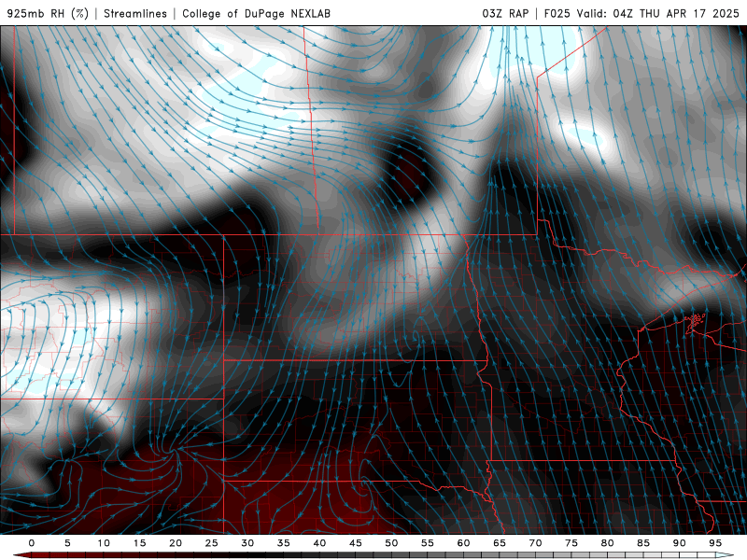
Task: Select the 70 label on color scale
Action: [x=535, y=543]
